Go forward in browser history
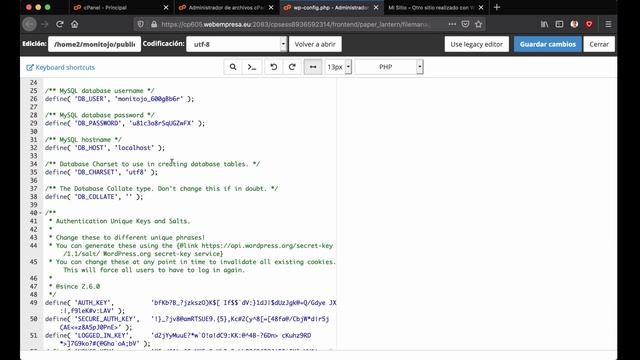Viewport: 640px width, 360px height. click(45, 24)
